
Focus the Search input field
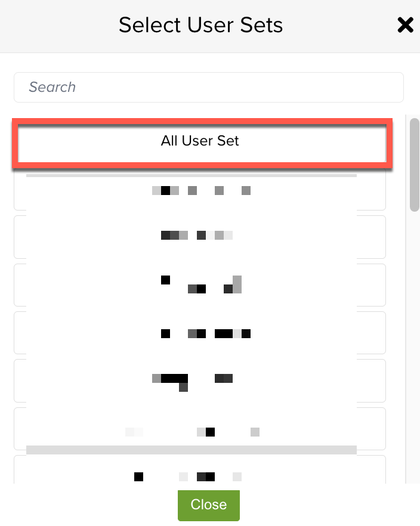(x=208, y=87)
